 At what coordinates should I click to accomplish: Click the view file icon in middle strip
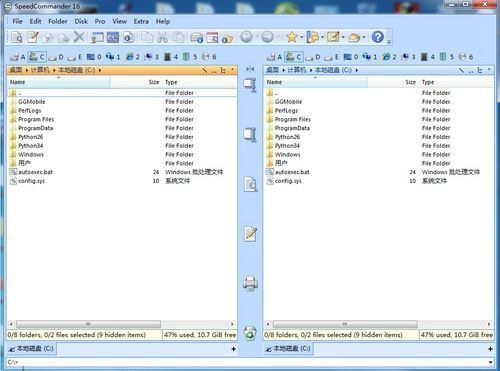pyautogui.click(x=250, y=184)
